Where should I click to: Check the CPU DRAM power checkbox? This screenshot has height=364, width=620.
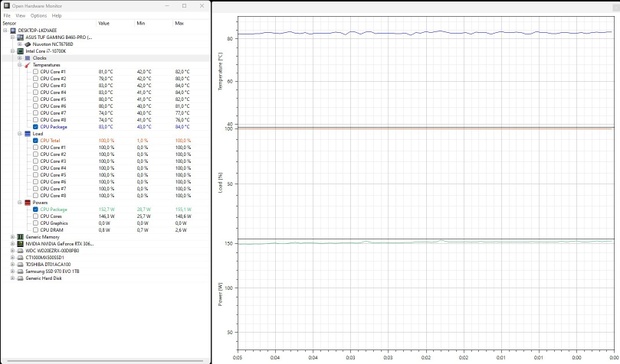point(36,230)
